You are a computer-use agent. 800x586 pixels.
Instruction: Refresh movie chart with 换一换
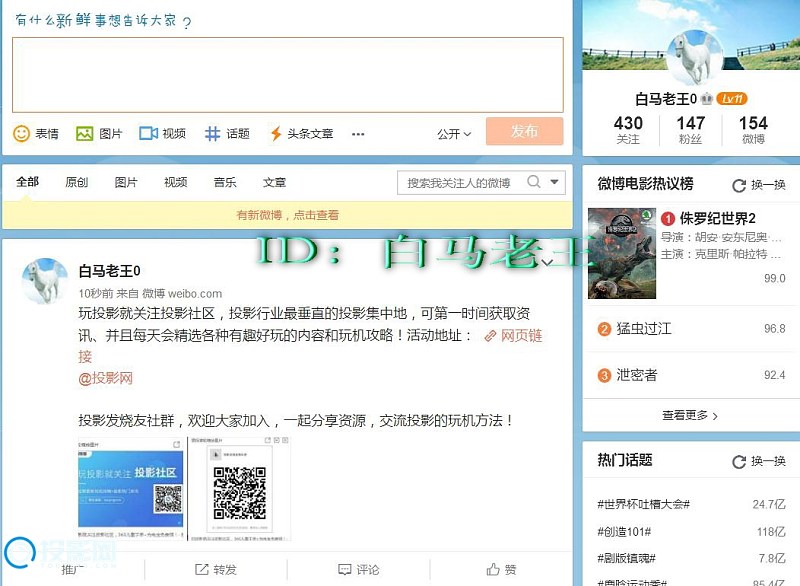coord(759,185)
